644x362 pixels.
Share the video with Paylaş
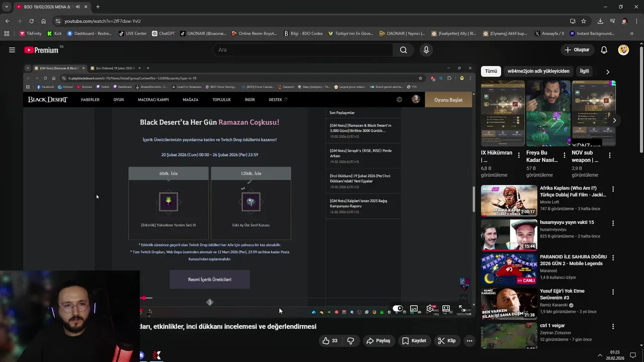click(378, 341)
